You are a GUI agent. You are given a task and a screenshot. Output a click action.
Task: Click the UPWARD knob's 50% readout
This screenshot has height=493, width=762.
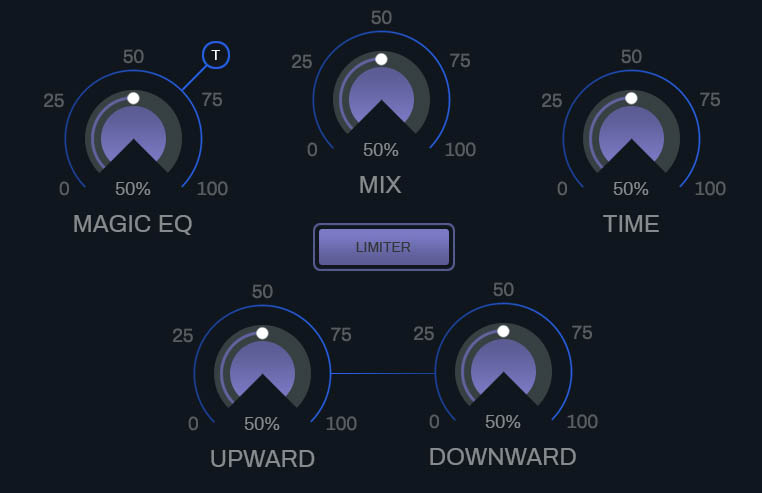tap(262, 423)
